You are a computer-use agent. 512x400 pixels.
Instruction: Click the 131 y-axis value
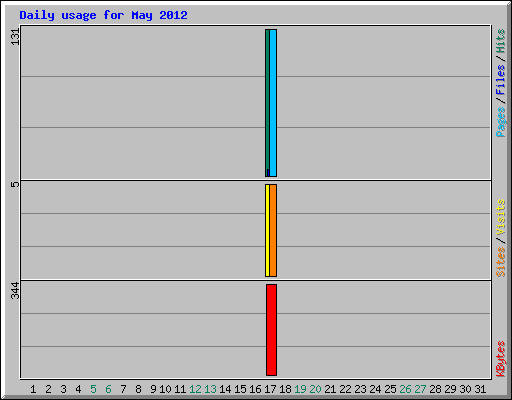coord(15,37)
